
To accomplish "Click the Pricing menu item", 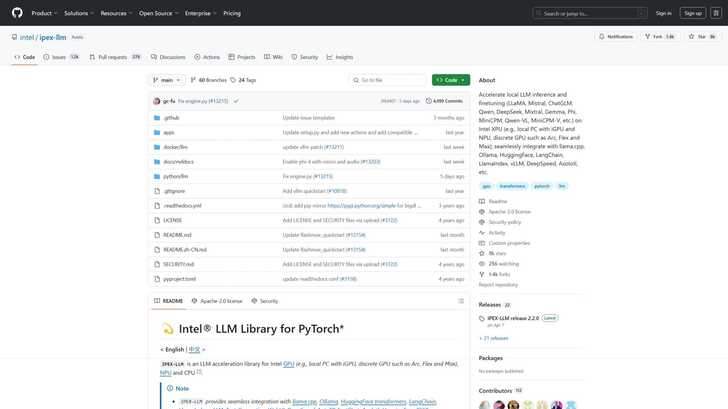I will pyautogui.click(x=232, y=13).
